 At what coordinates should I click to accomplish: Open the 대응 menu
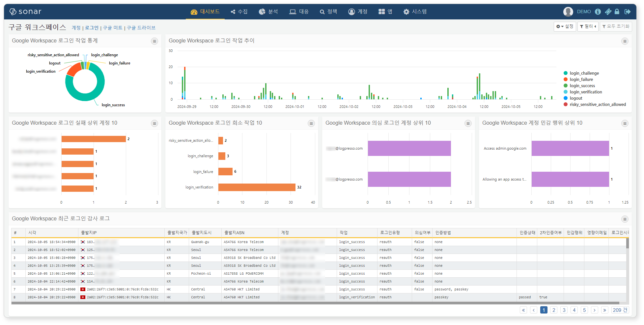pyautogui.click(x=299, y=12)
